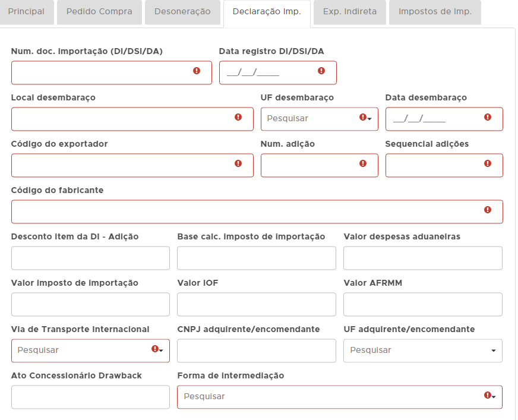Switch to the Principal tab
518x420 pixels.
26,12
